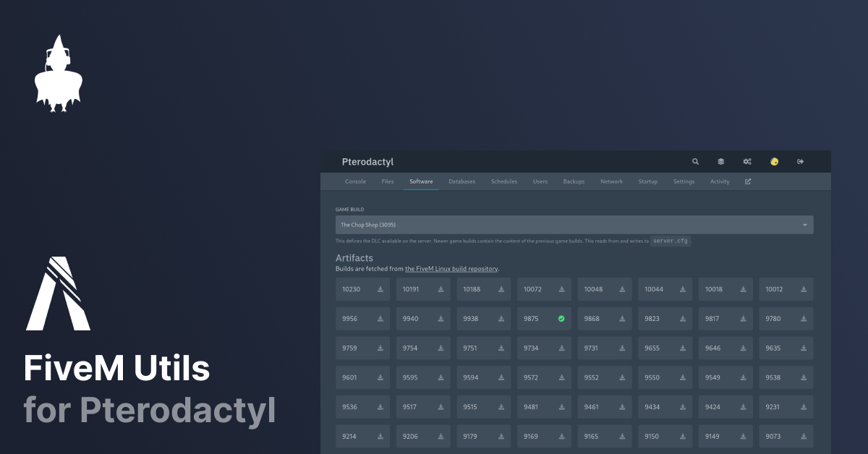Switch to the Users tab

540,181
